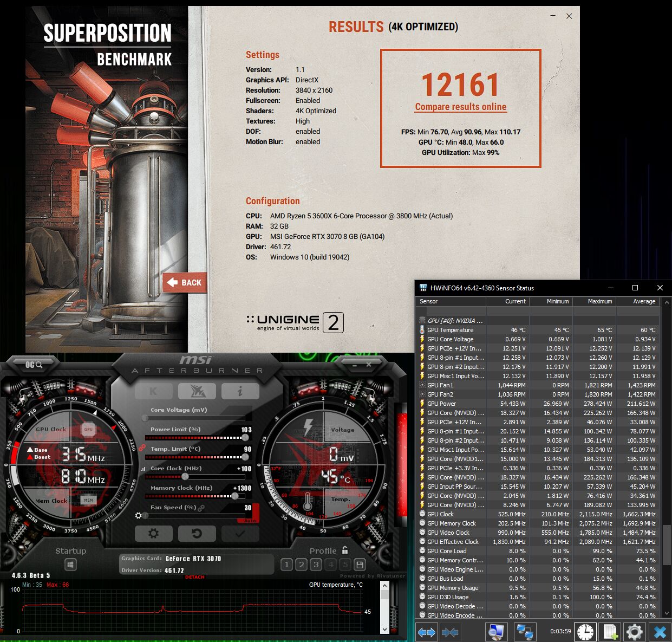672x642 pixels.
Task: Click HWiNFO collapse-columns inward arrows button
Action: pyautogui.click(x=450, y=632)
